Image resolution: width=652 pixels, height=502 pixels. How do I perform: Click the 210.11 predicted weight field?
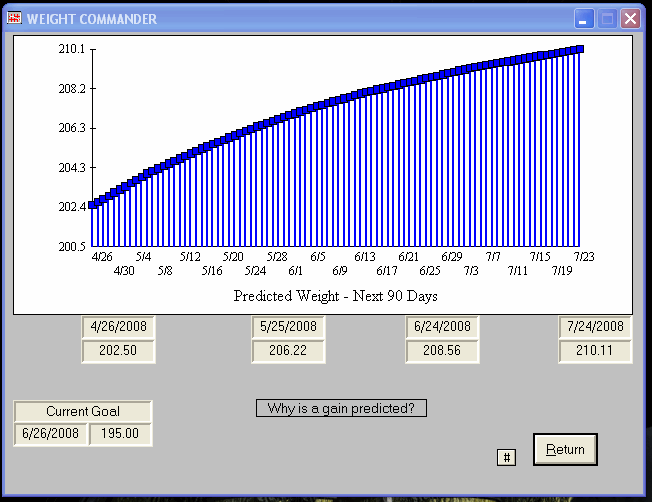click(x=595, y=351)
